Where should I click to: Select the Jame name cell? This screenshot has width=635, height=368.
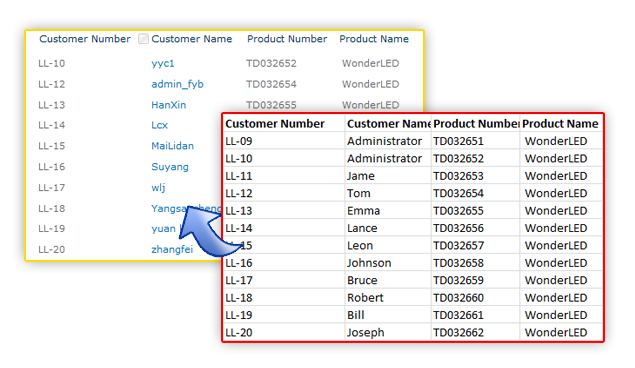pyautogui.click(x=388, y=176)
